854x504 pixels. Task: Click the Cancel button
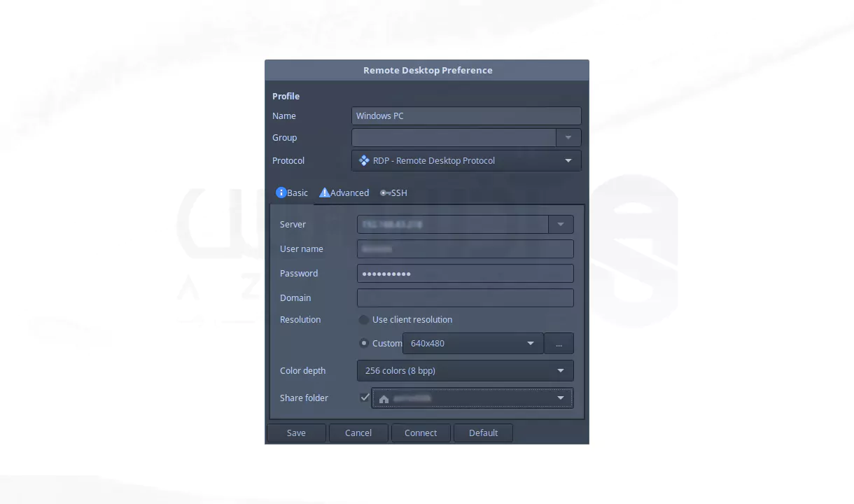(358, 433)
